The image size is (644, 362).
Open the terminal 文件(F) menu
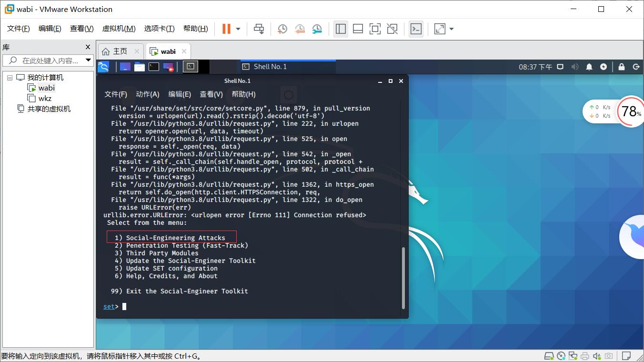pyautogui.click(x=116, y=94)
